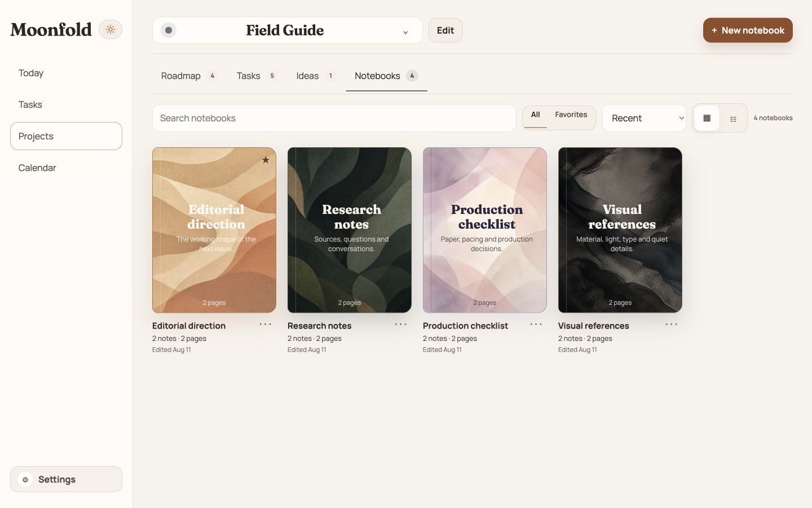Click the "4 notebooks" count label
Image resolution: width=812 pixels, height=508 pixels.
coord(773,118)
